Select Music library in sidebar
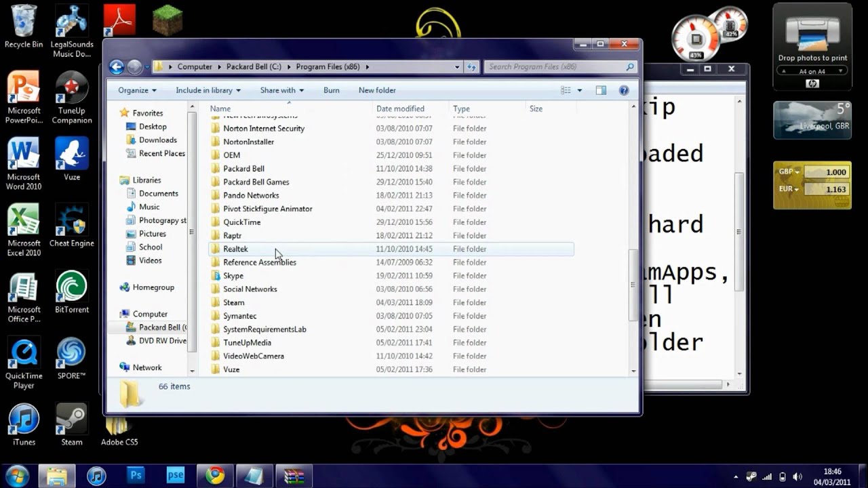Image resolution: width=868 pixels, height=488 pixels. [x=149, y=207]
